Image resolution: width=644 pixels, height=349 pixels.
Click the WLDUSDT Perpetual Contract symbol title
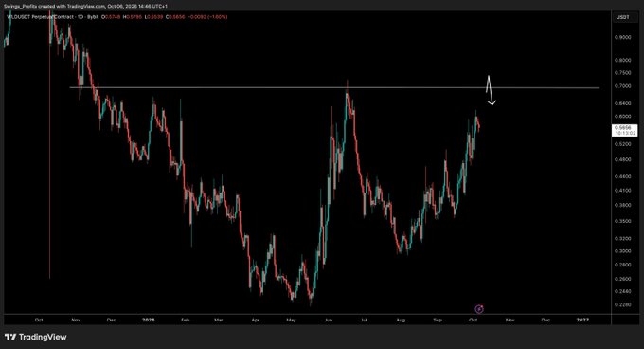40,17
